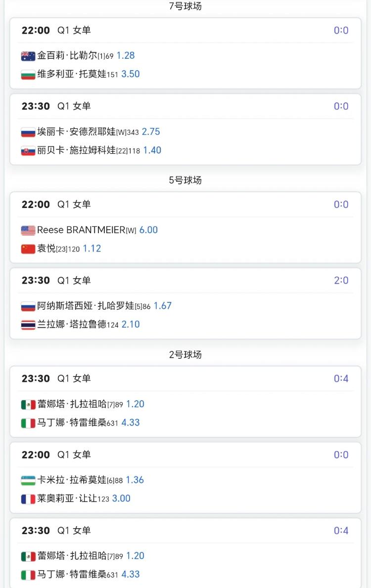Image resolution: width=371 pixels, height=588 pixels.
Task: Click the US flag beside Reese BRANTMEIER
Action: pyautogui.click(x=28, y=230)
